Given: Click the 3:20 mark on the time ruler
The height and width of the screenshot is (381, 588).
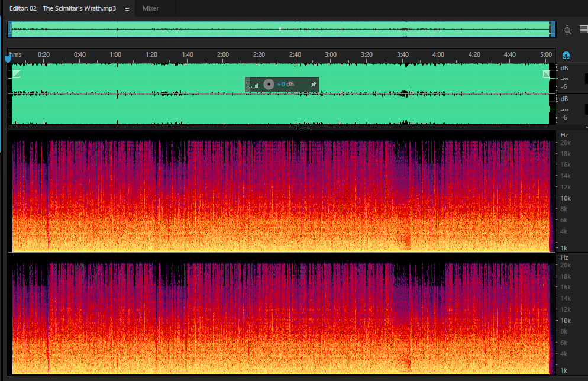Looking at the screenshot, I should pyautogui.click(x=366, y=55).
